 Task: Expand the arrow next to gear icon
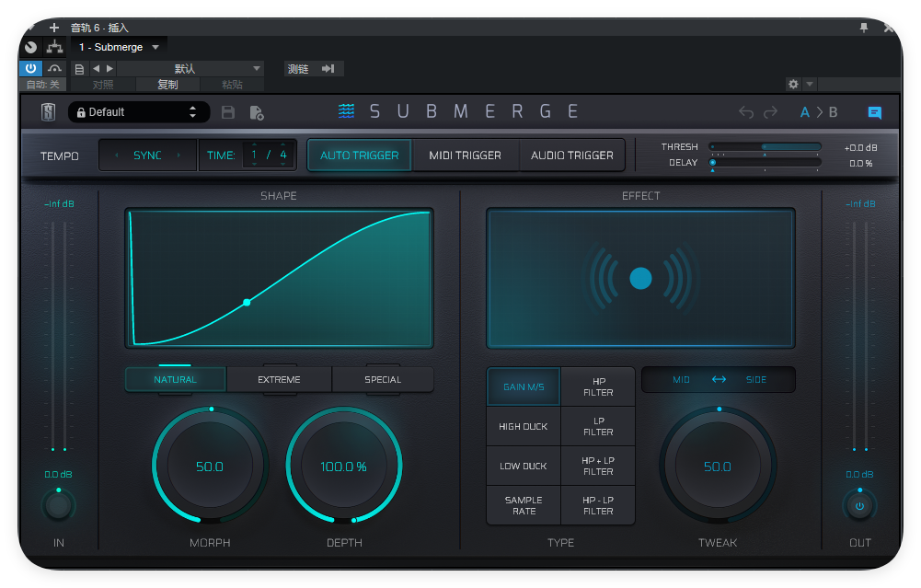tap(810, 84)
